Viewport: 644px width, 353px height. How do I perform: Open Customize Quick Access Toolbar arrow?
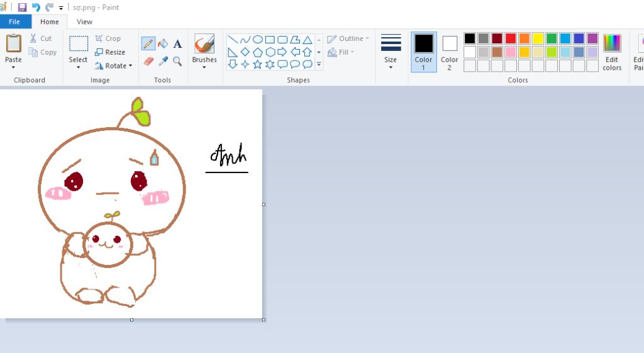coord(61,8)
